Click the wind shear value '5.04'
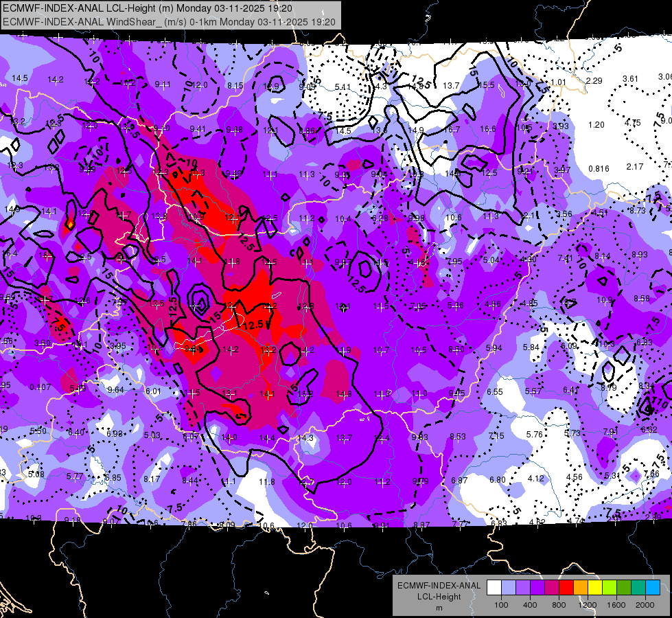The height and width of the screenshot is (618, 672). click(x=491, y=260)
